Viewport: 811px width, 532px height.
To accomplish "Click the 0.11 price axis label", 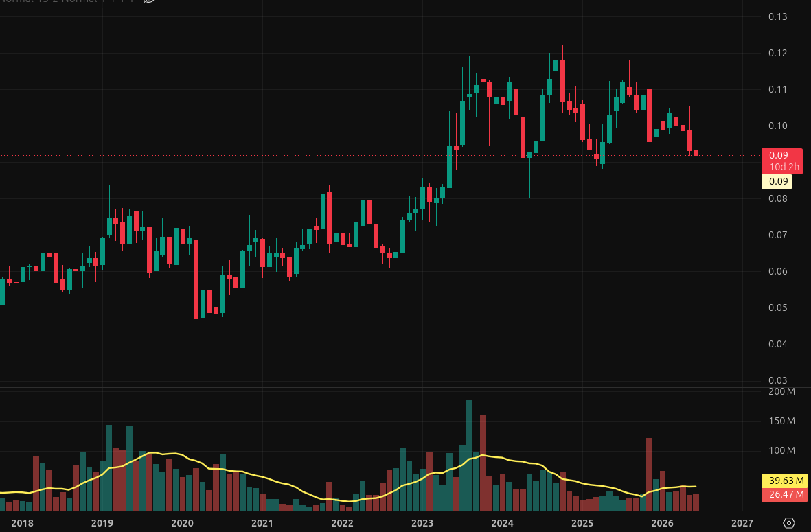I will pyautogui.click(x=778, y=89).
